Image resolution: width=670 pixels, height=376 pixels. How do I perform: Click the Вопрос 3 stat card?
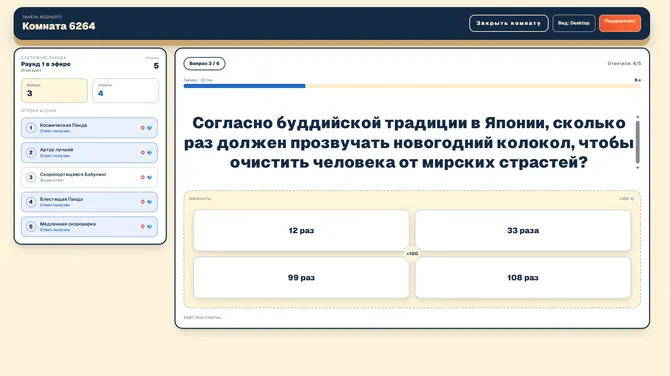[54, 90]
